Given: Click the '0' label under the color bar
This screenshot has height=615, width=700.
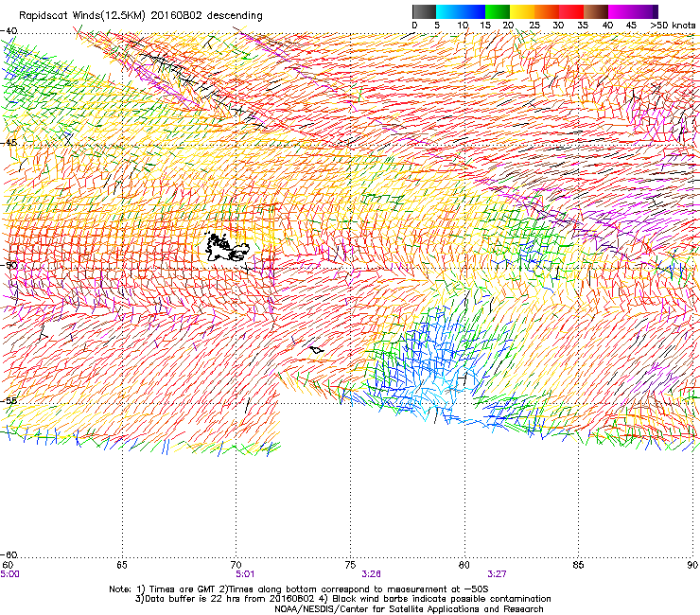Looking at the screenshot, I should click(414, 26).
